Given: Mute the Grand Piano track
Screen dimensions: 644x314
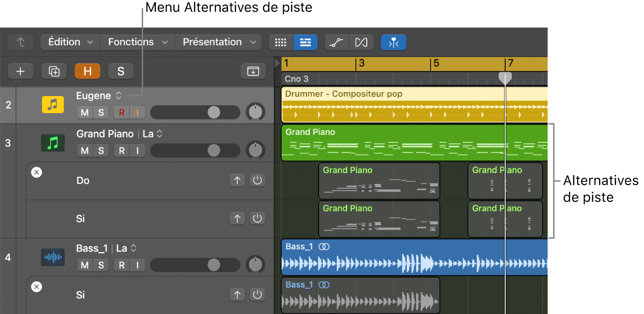Looking at the screenshot, I should (85, 151).
